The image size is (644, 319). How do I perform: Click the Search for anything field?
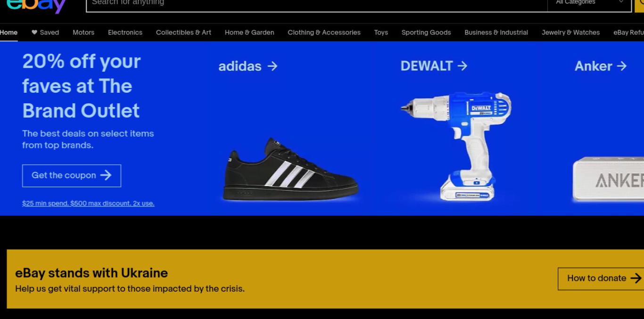[316, 3]
